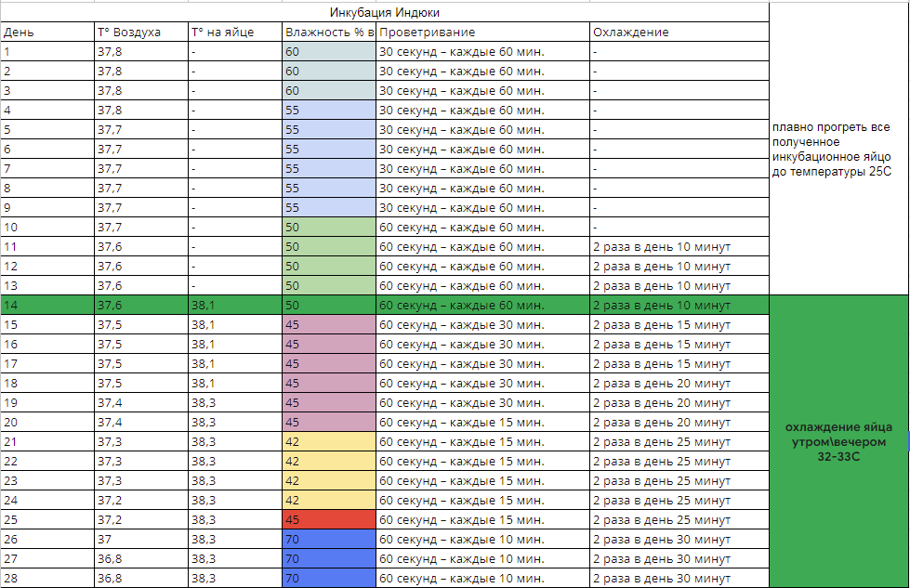The height and width of the screenshot is (588, 910).
Task: Select the title cell 'Инкубация Индюки'
Action: pos(385,12)
